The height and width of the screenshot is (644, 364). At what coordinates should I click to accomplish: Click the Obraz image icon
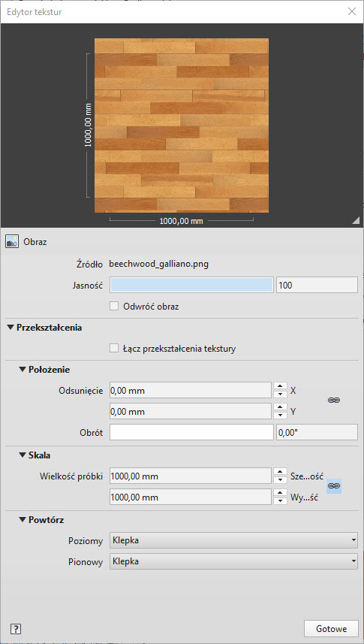coord(12,241)
